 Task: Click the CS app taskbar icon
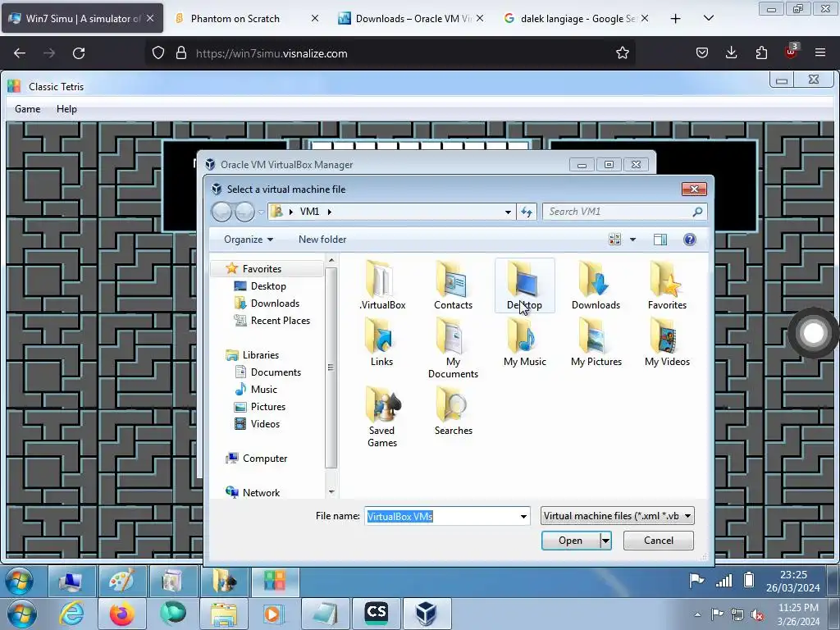[x=376, y=614]
